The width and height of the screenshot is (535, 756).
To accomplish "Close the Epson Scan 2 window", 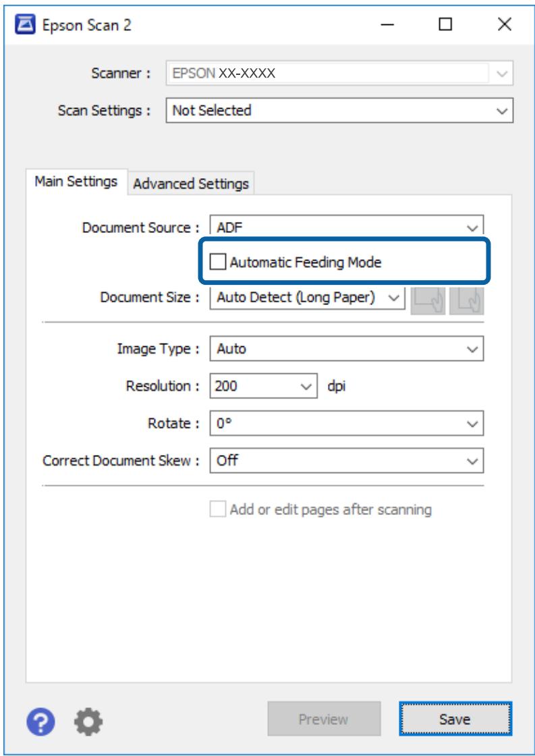I will click(504, 25).
